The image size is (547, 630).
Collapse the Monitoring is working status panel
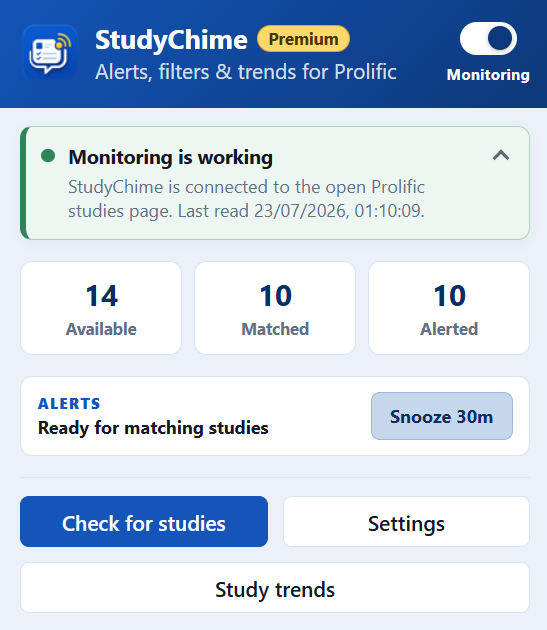pos(501,155)
